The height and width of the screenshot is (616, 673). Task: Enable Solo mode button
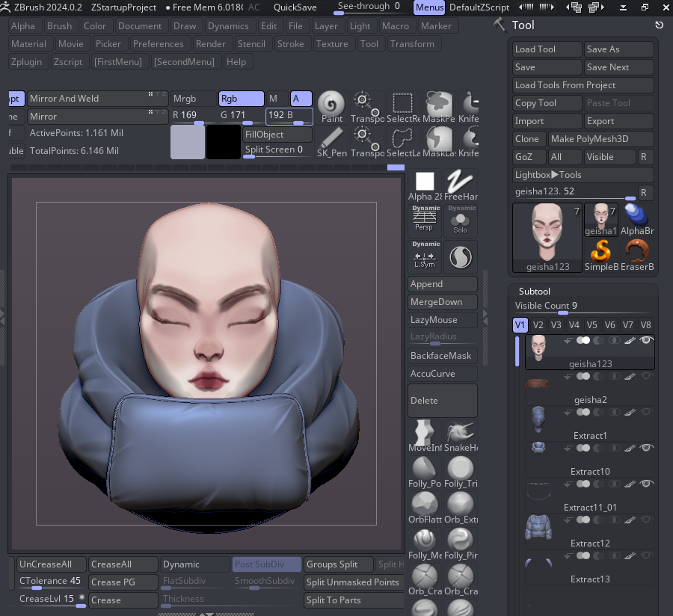click(461, 220)
